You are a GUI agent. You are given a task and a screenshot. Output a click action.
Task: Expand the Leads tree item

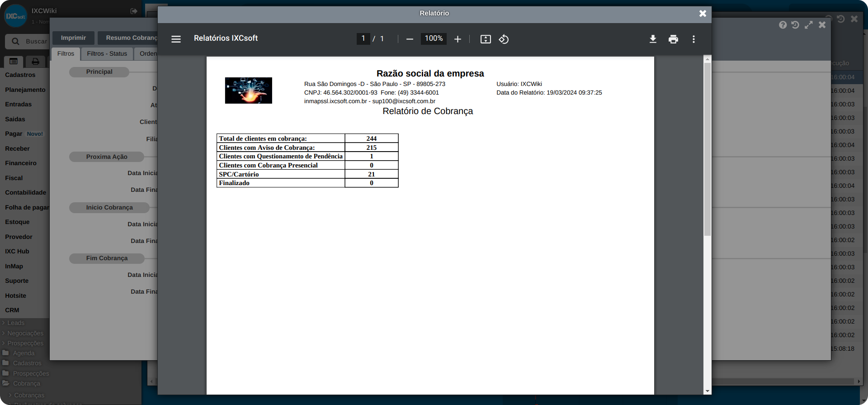14,323
